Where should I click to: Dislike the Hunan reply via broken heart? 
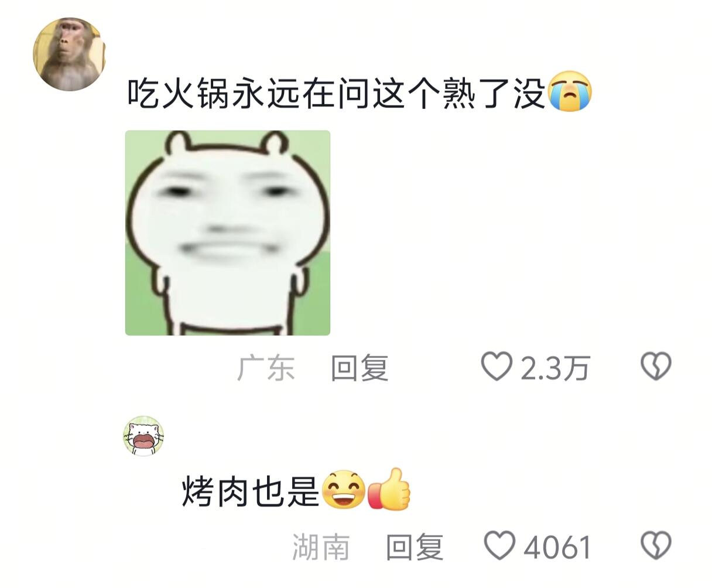656,545
